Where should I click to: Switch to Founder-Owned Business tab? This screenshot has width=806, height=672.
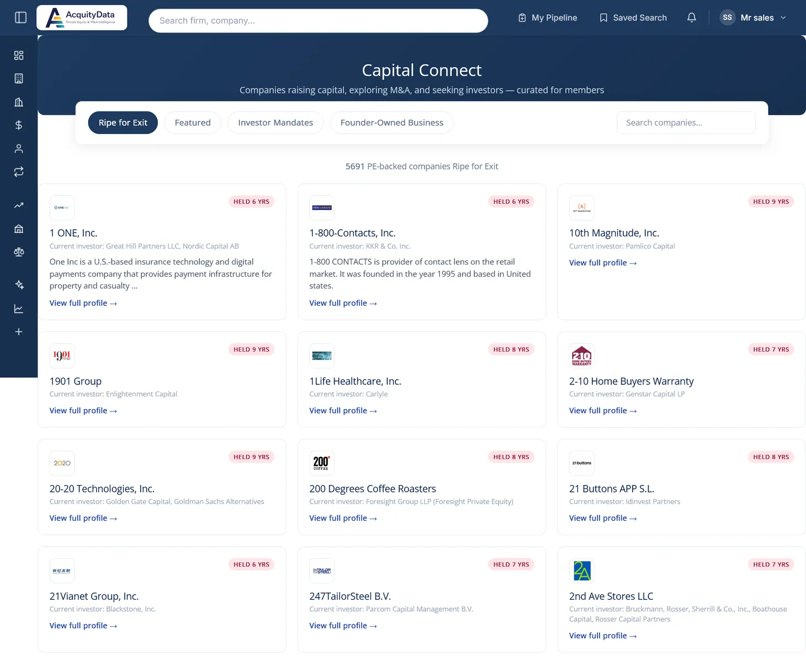[x=392, y=123]
